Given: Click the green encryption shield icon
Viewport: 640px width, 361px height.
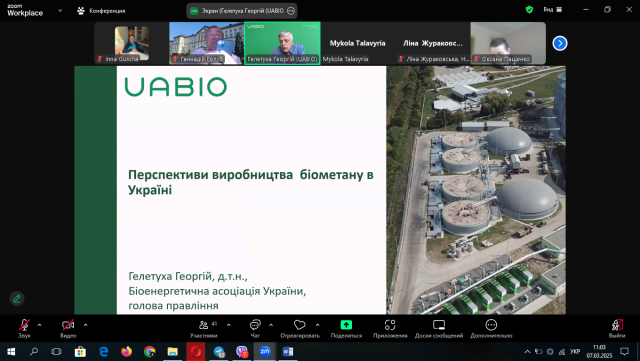Looking at the screenshot, I should (529, 9).
